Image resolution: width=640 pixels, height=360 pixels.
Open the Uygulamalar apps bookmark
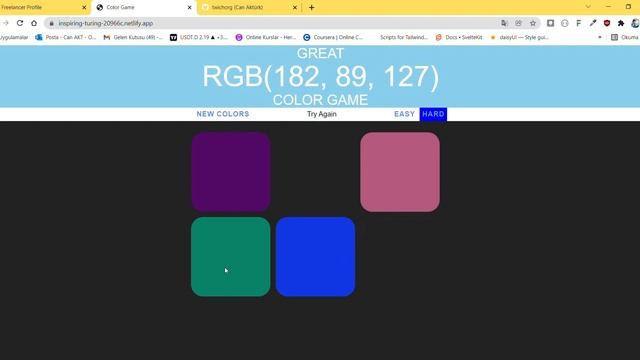point(14,37)
